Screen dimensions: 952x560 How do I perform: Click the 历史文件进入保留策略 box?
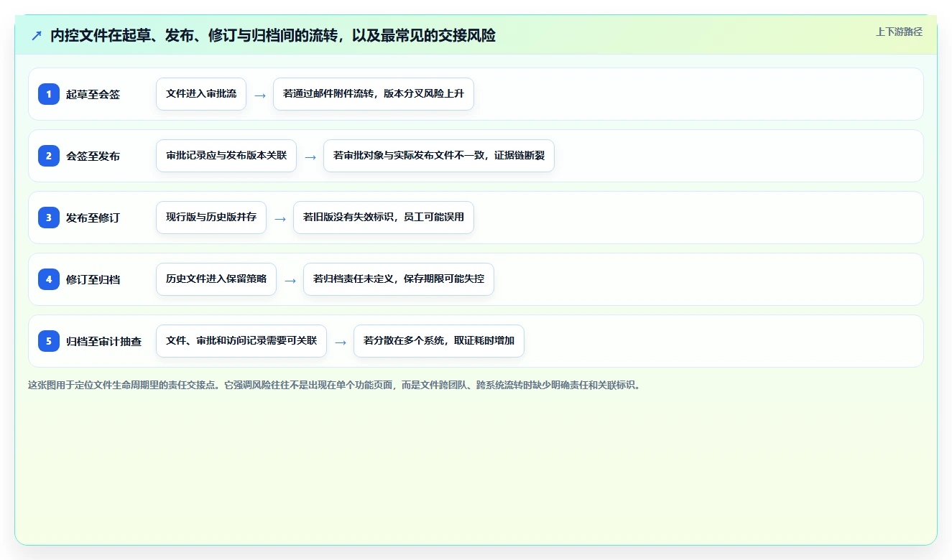pos(216,279)
